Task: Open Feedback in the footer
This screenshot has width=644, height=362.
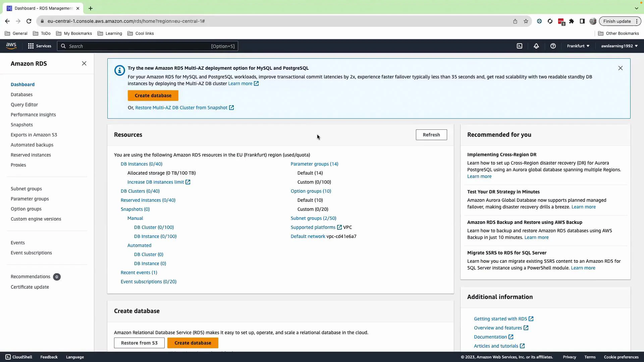Action: pos(49,357)
